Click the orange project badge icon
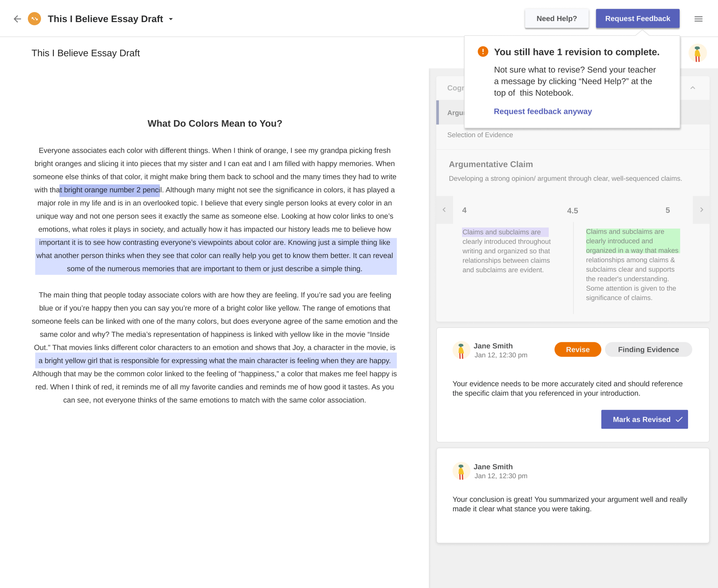718x588 pixels. pos(34,19)
